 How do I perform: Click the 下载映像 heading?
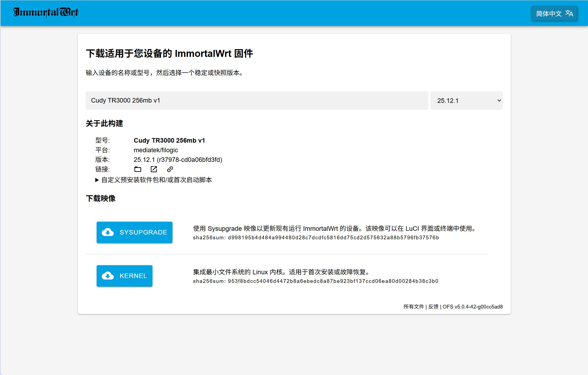pyautogui.click(x=101, y=198)
